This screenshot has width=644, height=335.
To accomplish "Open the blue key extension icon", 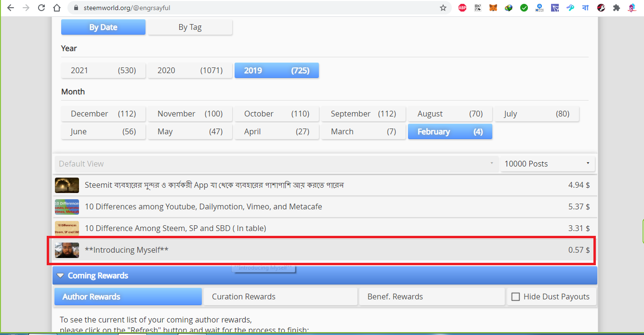I will [570, 8].
